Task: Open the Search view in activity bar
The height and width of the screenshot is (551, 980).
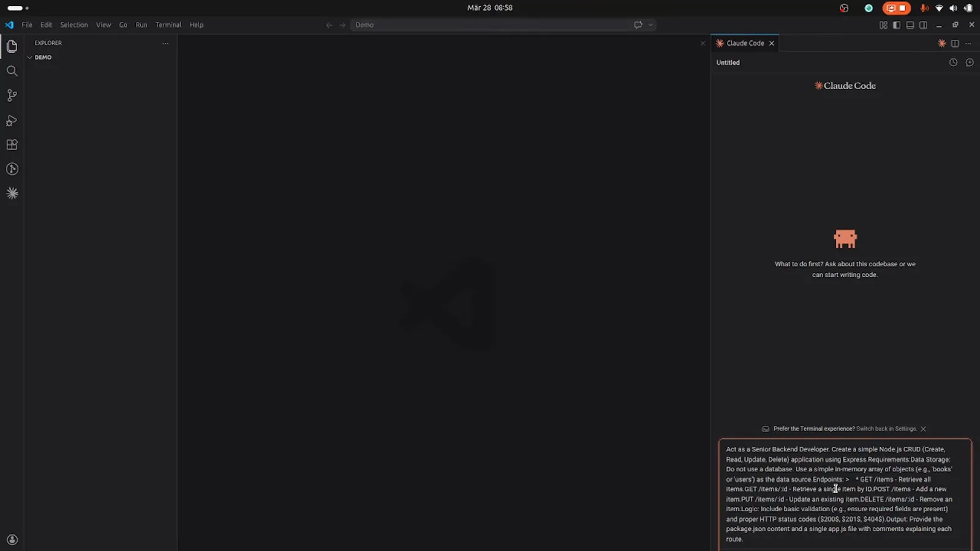Action: [12, 71]
